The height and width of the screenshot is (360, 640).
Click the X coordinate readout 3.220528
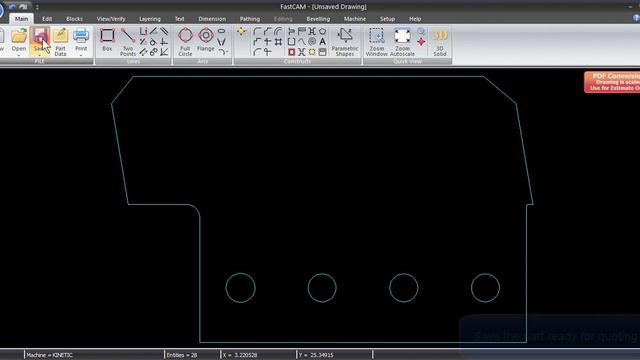pos(240,355)
